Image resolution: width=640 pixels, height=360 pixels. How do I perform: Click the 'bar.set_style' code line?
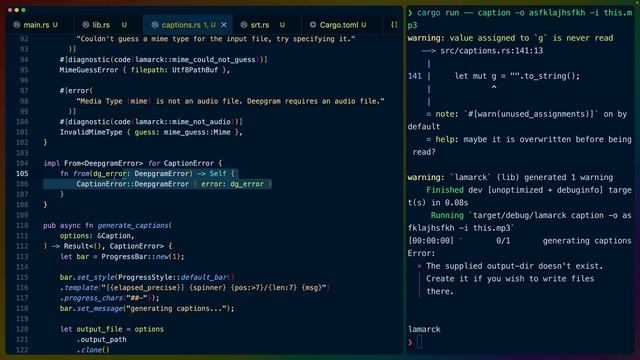[x=147, y=278]
